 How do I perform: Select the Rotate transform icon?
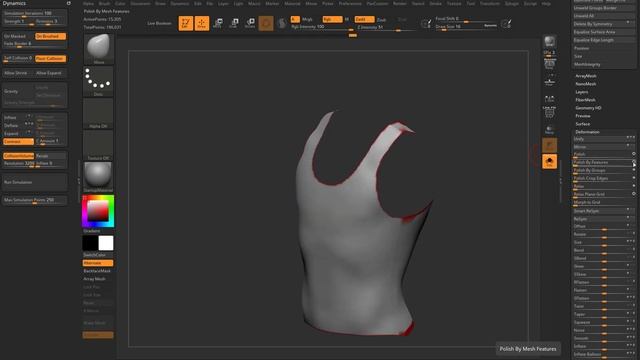[x=250, y=23]
